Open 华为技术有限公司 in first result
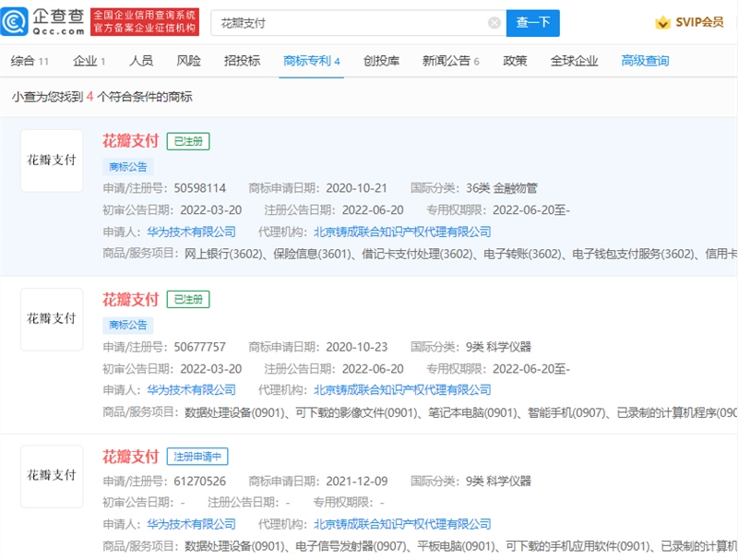This screenshot has height=560, width=738. tap(191, 232)
